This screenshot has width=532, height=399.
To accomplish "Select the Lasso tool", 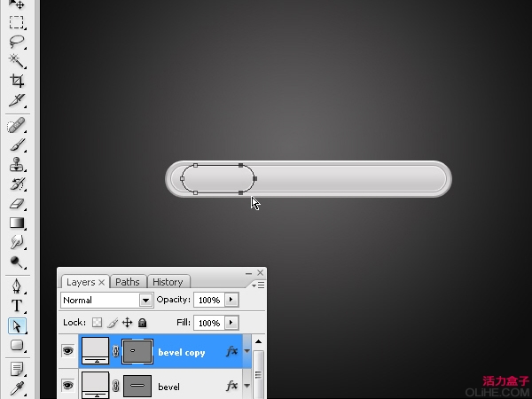I will pyautogui.click(x=16, y=42).
